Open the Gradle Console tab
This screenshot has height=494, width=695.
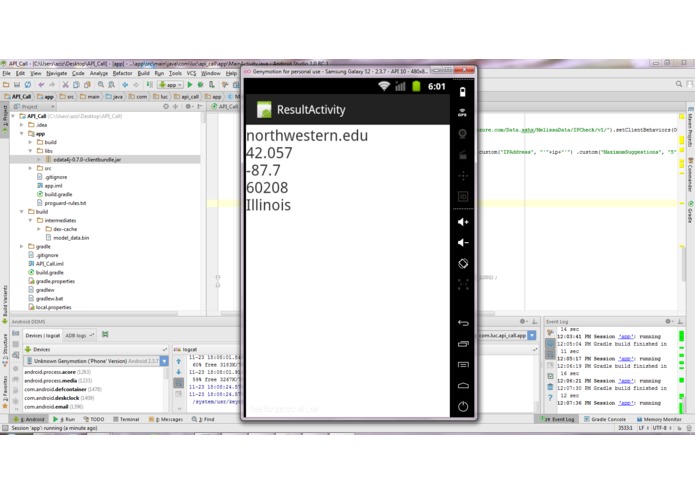click(605, 419)
